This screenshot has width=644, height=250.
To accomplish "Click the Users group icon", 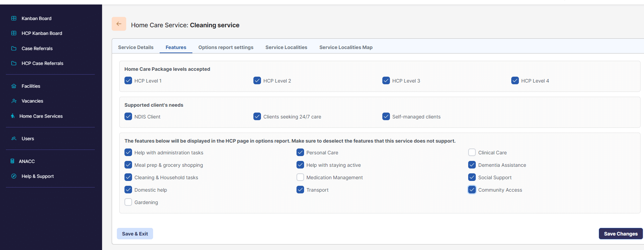I will tap(14, 138).
